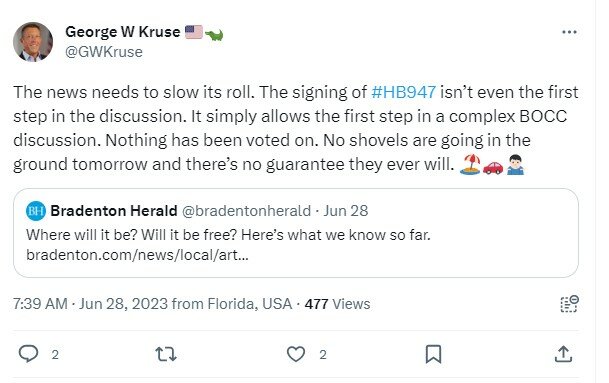Follow the #HB947 hashtag
Image resolution: width=609 pixels, height=383 pixels.
tap(403, 92)
